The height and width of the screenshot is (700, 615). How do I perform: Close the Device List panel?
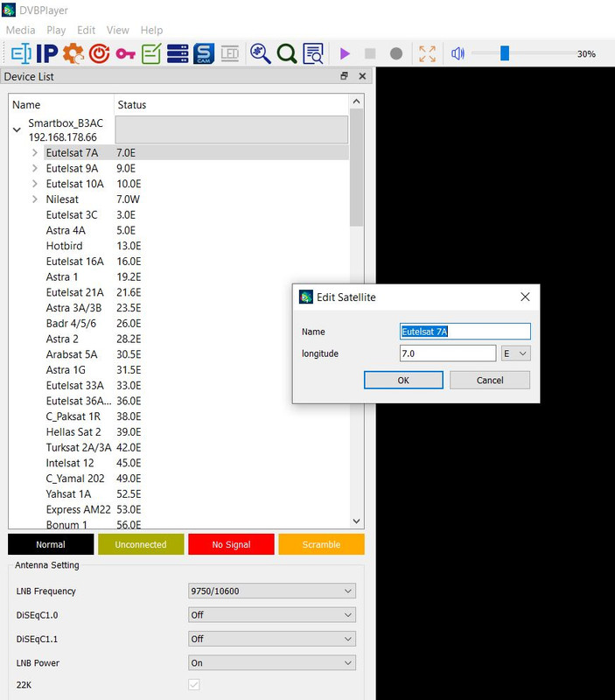click(x=362, y=76)
